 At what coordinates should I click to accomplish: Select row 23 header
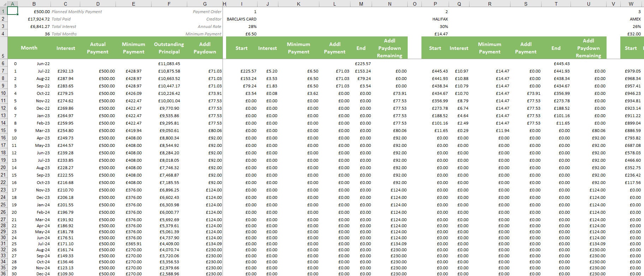(3, 190)
